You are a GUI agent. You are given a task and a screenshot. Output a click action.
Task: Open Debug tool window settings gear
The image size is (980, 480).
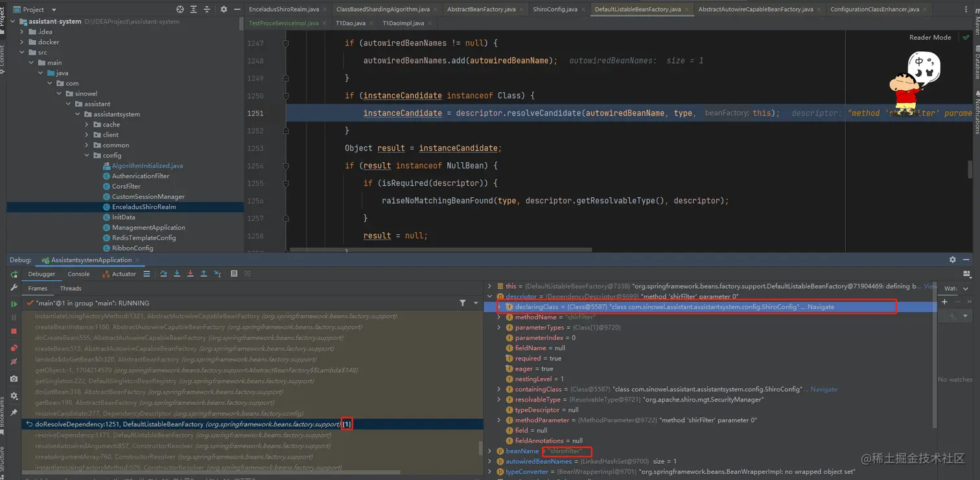pos(952,259)
